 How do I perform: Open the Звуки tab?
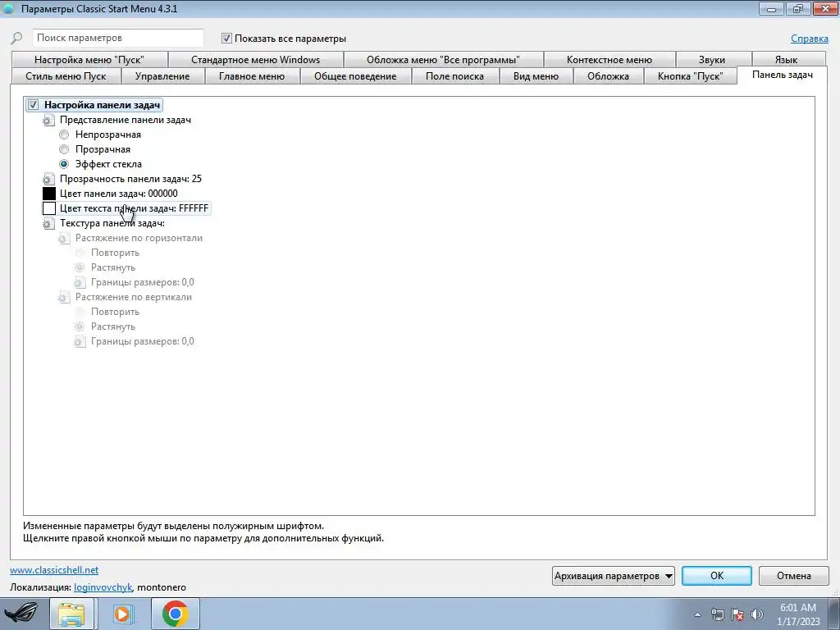click(712, 60)
